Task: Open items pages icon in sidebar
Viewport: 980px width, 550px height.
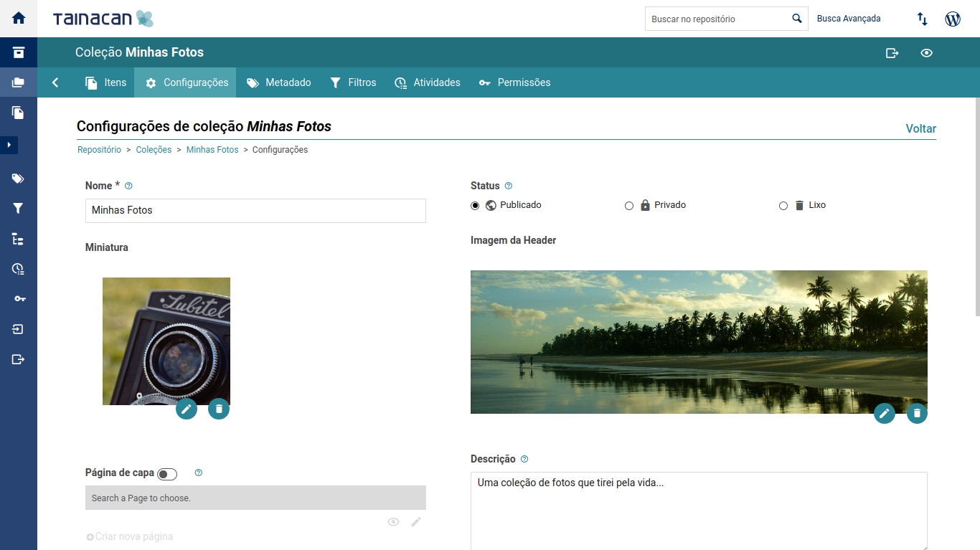Action: (x=19, y=113)
